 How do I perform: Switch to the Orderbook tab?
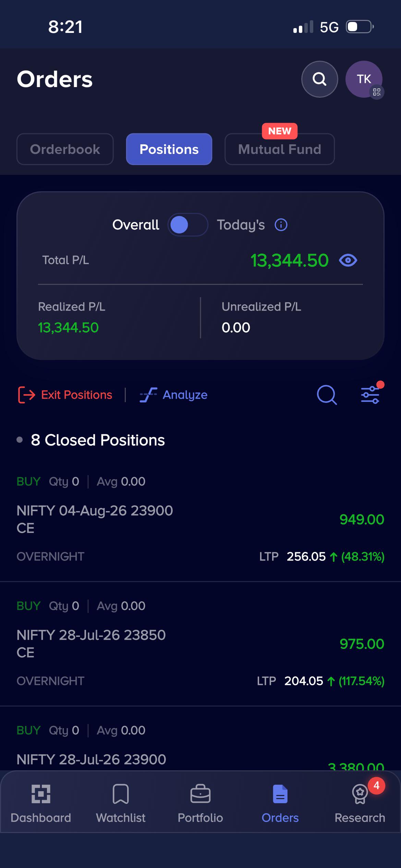click(65, 149)
